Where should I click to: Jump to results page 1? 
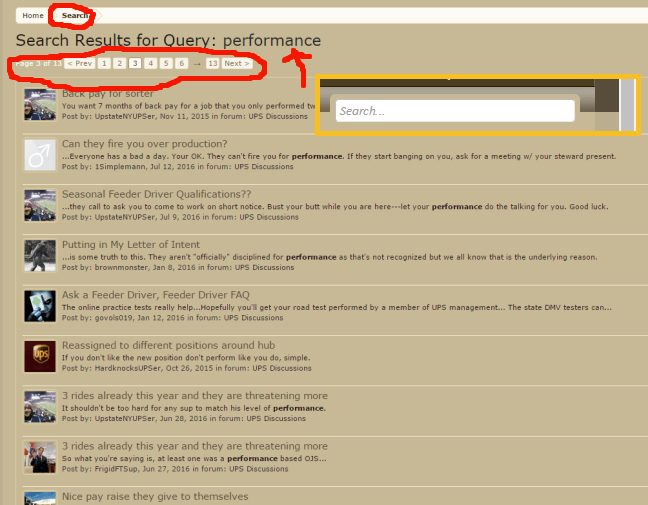(104, 63)
